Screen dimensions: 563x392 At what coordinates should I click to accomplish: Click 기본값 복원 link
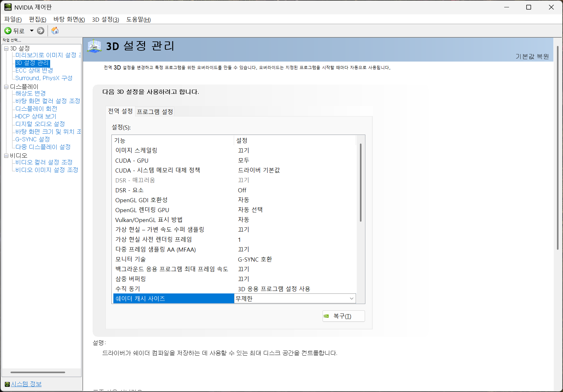click(532, 56)
